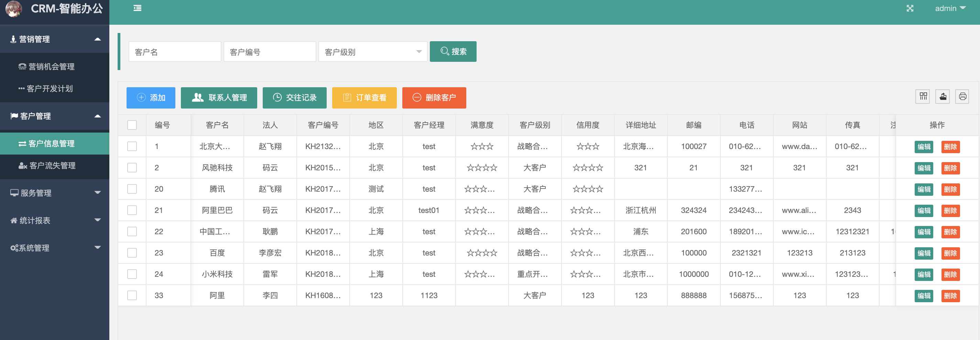Open the 客户级别 dropdown filter
980x340 pixels.
pyautogui.click(x=372, y=51)
